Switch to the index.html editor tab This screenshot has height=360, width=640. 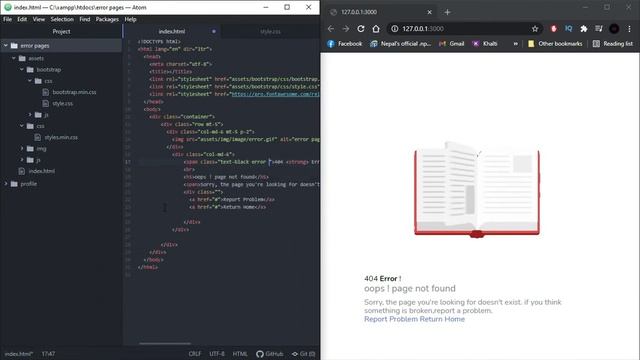172,31
